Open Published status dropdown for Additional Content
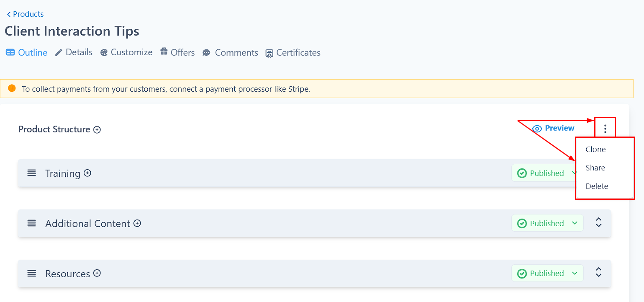644x302 pixels. click(x=547, y=223)
